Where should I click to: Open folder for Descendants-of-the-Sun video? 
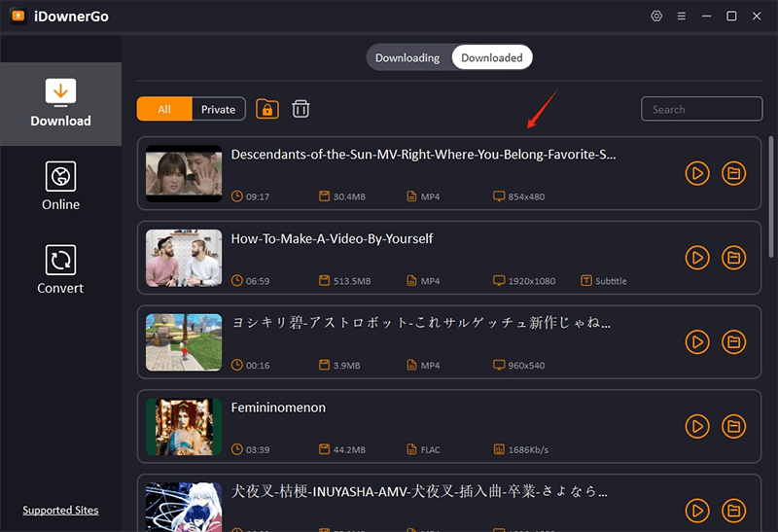[734, 173]
